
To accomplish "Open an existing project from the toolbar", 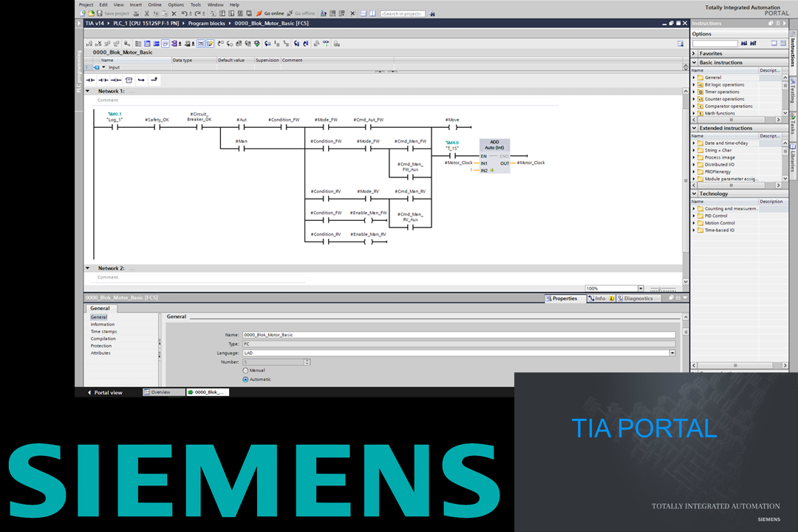I will [x=91, y=14].
